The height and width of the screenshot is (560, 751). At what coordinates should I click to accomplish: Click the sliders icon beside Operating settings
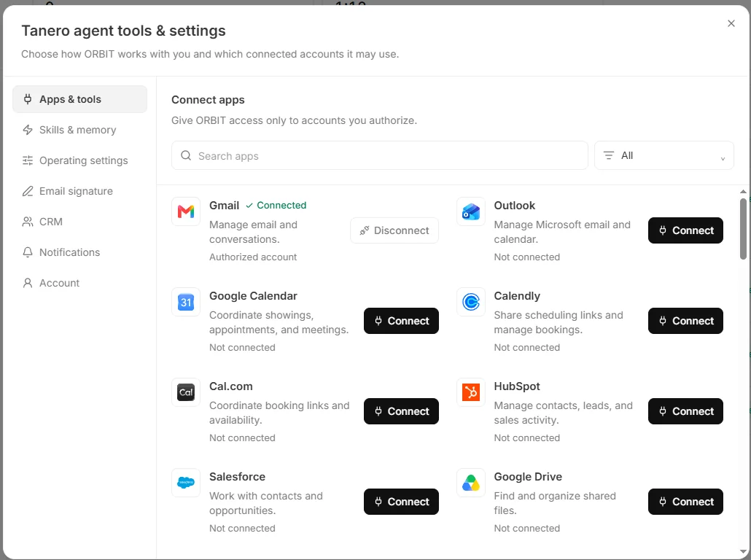click(x=28, y=160)
